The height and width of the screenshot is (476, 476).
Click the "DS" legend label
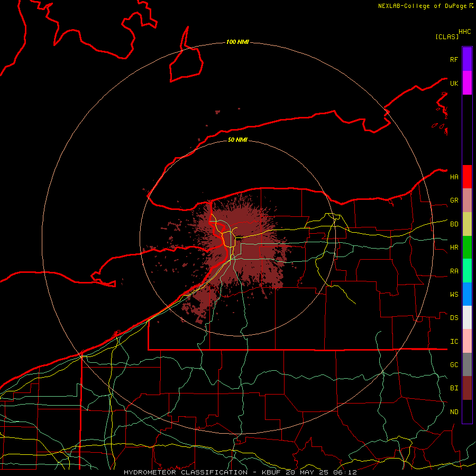[454, 318]
